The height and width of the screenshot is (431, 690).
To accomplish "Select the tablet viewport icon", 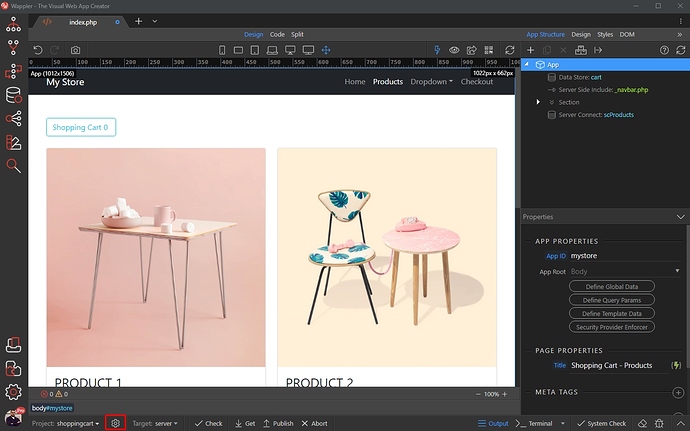I will (x=255, y=50).
